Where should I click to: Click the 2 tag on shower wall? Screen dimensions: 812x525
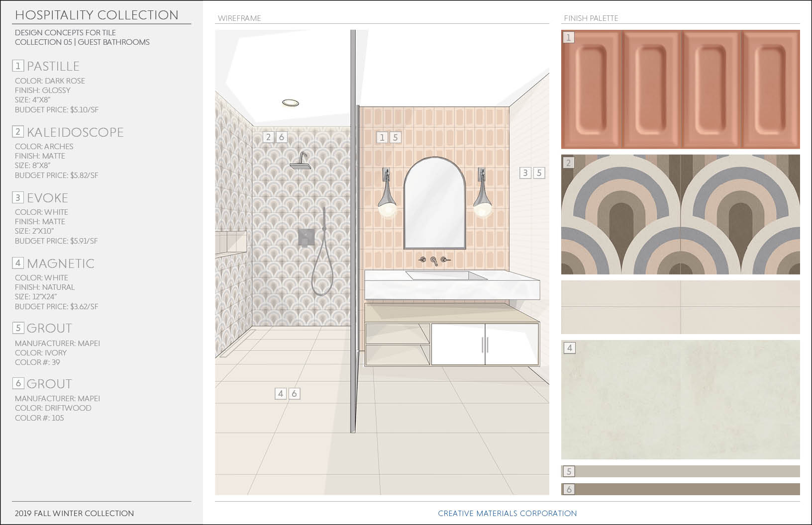point(269,137)
